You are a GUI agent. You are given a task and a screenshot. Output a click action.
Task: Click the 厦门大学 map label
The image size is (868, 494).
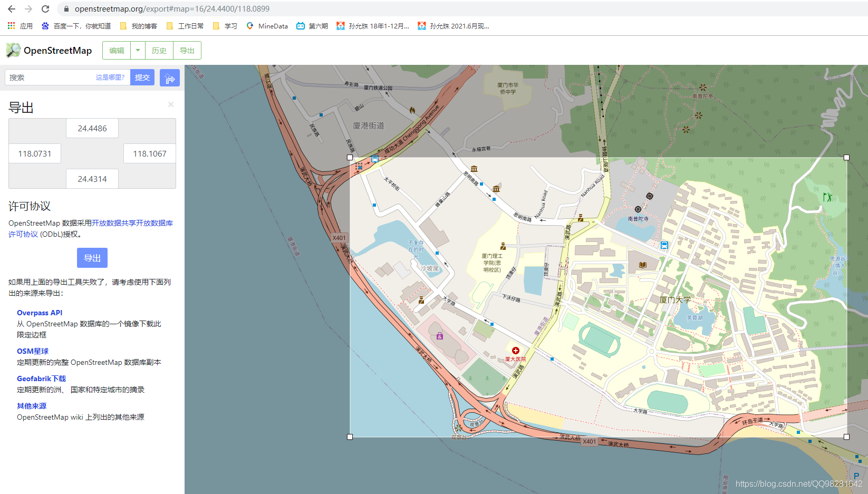(x=675, y=299)
